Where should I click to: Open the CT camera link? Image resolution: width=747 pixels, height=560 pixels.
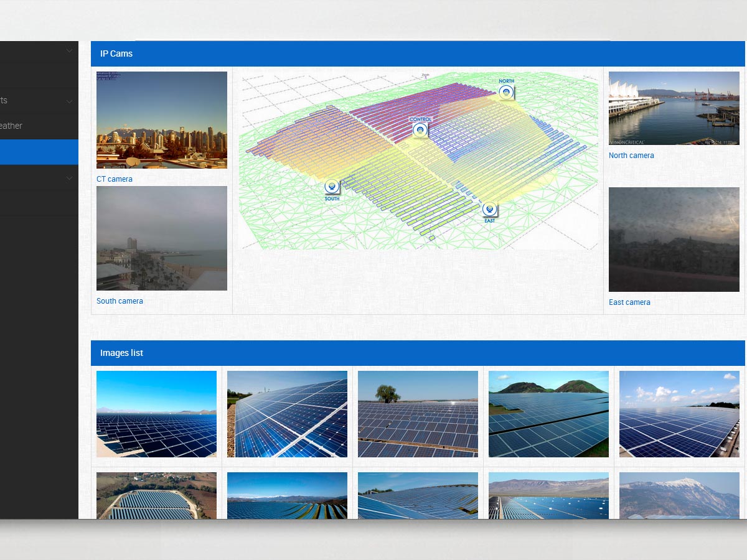pyautogui.click(x=115, y=179)
